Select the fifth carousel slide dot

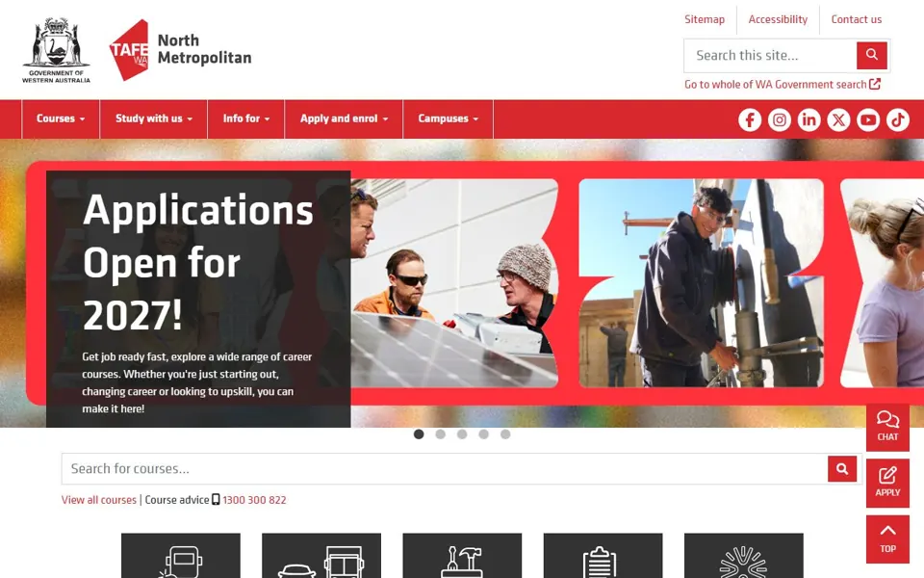click(x=505, y=434)
